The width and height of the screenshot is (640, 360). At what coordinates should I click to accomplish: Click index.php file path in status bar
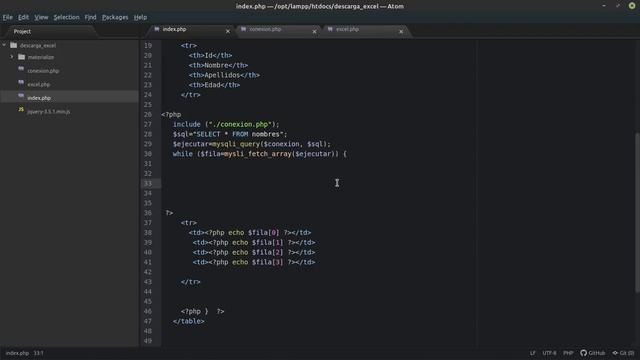click(x=17, y=353)
